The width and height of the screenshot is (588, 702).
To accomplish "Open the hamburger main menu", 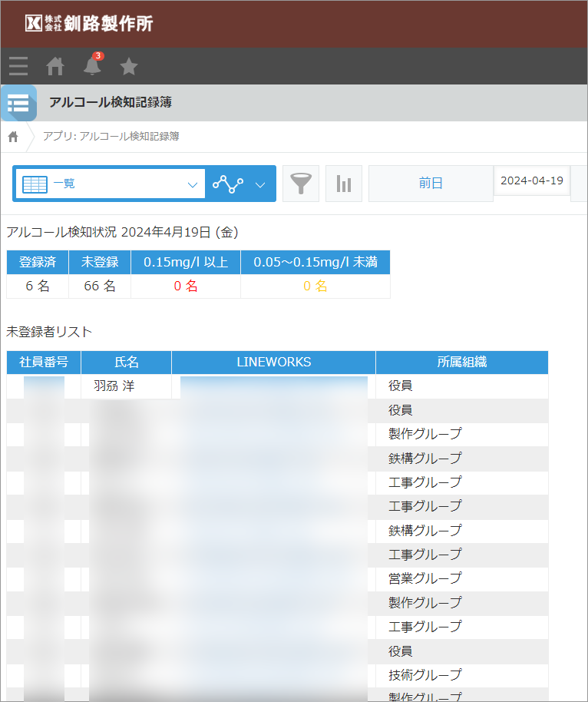I will coord(18,67).
